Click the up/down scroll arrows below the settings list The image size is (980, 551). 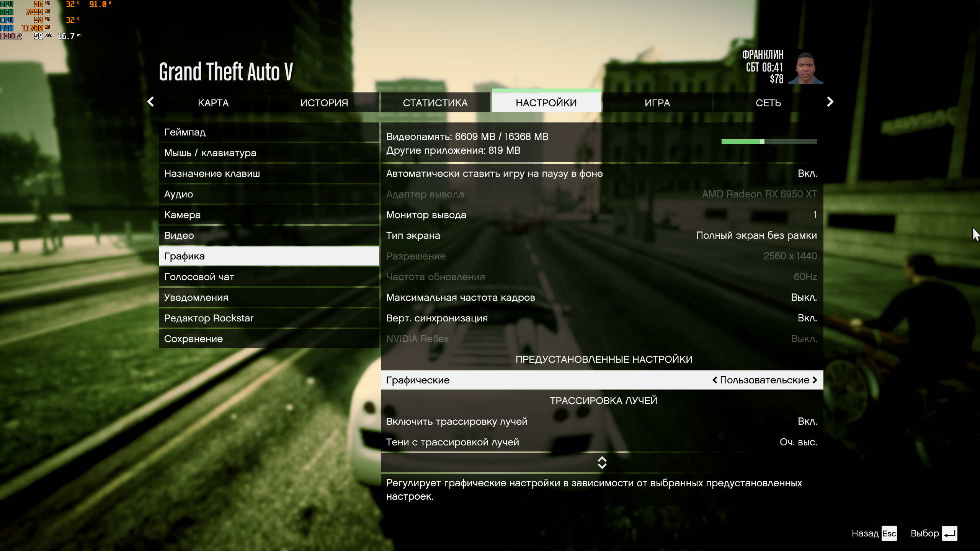click(x=602, y=463)
